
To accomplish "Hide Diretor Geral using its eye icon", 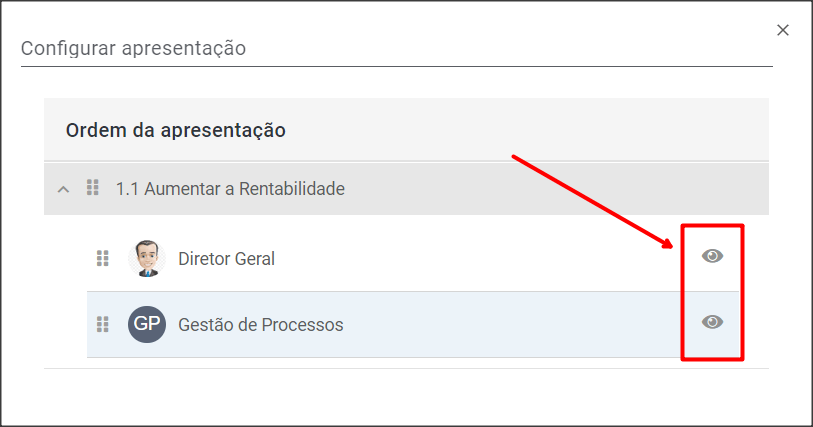I will point(712,257).
